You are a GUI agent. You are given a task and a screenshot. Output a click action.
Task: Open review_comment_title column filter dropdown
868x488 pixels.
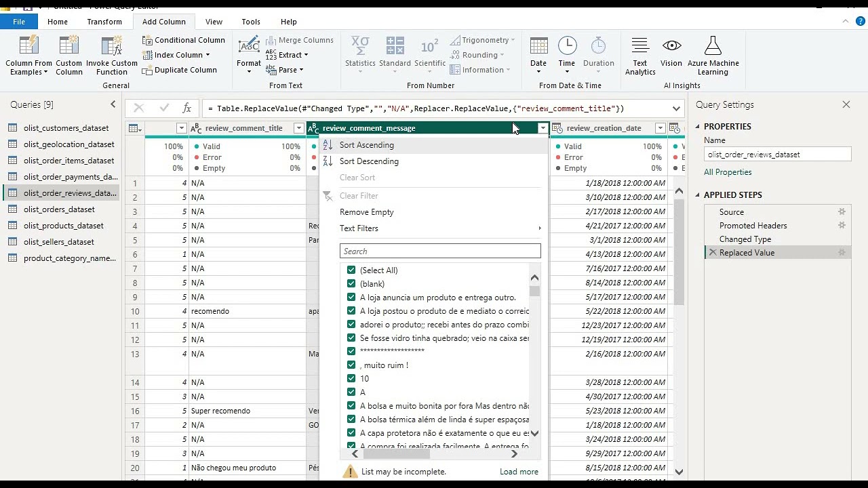tap(298, 128)
